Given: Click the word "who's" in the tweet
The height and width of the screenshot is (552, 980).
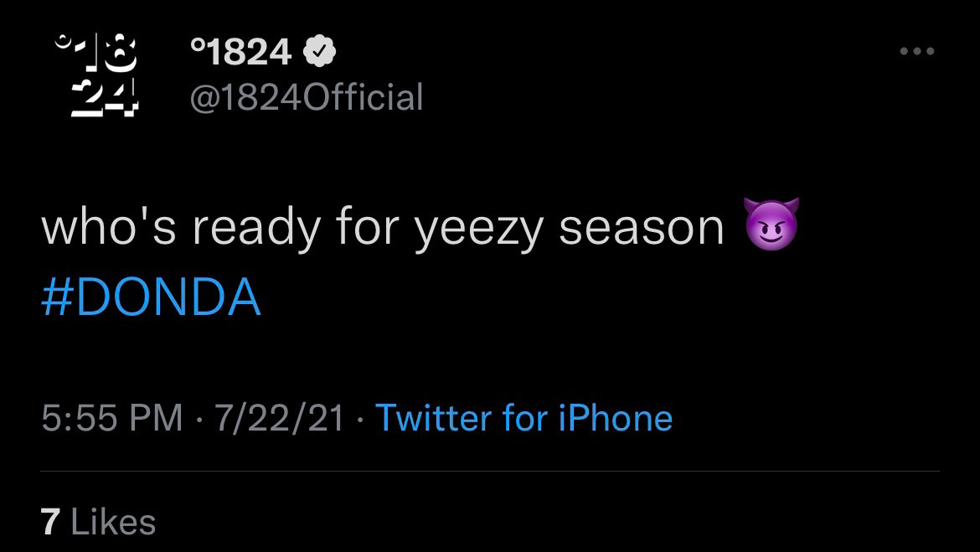Looking at the screenshot, I should click(x=107, y=226).
